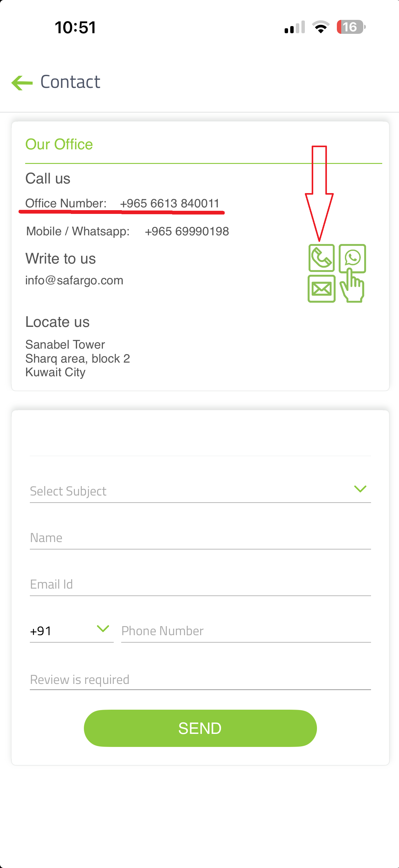Focus the Name input field
This screenshot has height=868, width=399.
tap(200, 537)
